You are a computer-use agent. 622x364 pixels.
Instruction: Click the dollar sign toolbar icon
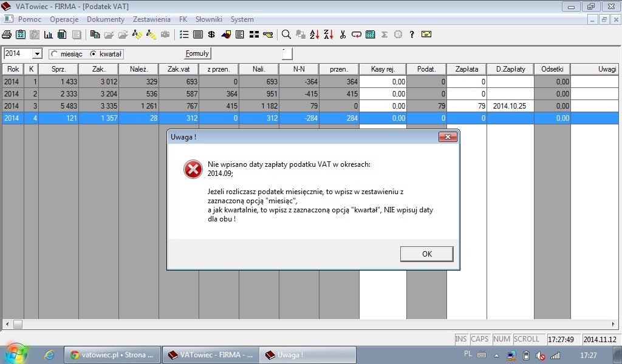click(211, 35)
